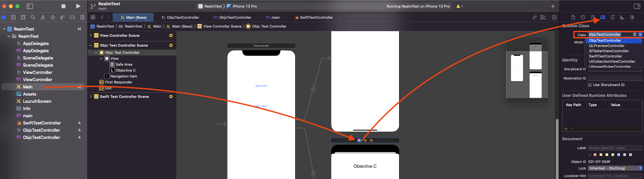
Task: Collapse the RealmTest group folder
Action: (9, 36)
